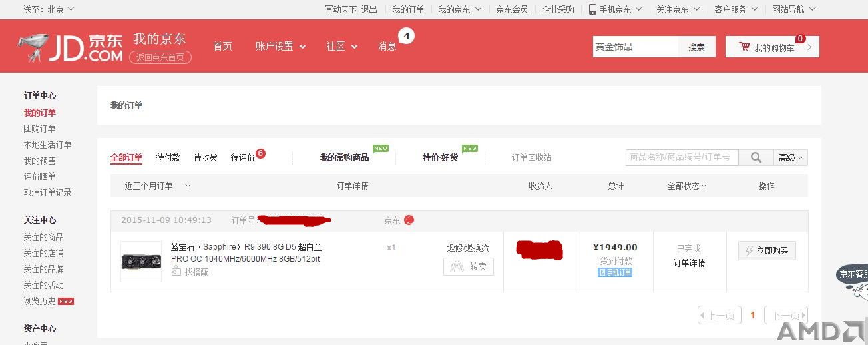868x345 pixels.
Task: Click 上一页 previous page button
Action: click(x=720, y=315)
